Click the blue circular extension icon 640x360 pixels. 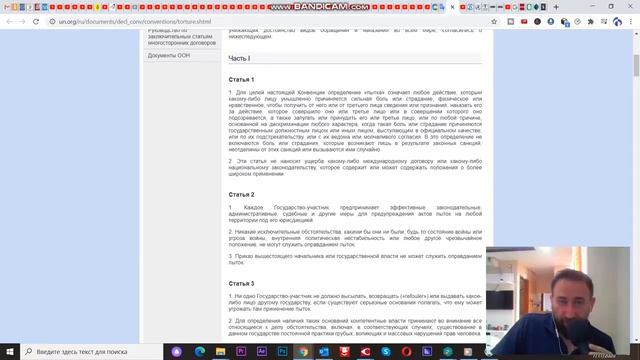click(x=551, y=22)
